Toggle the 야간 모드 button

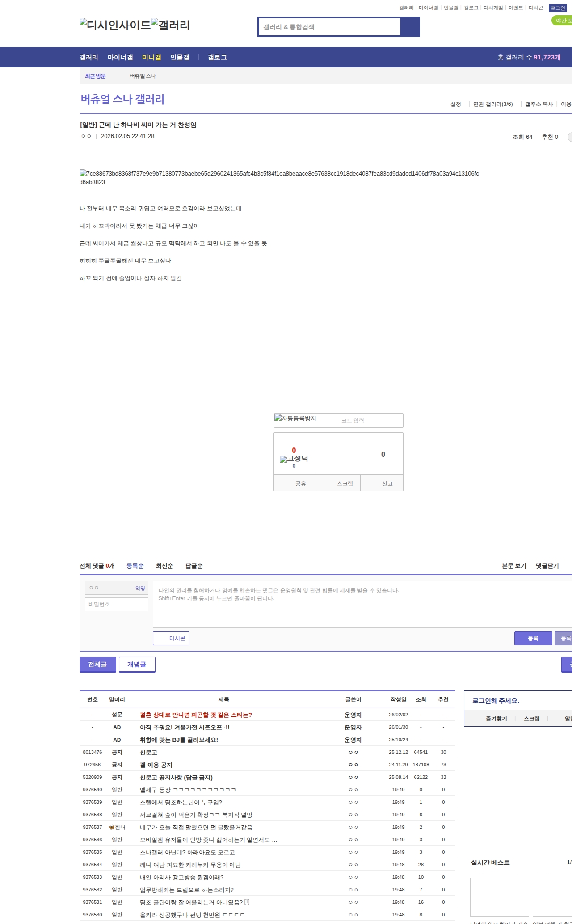tap(563, 21)
